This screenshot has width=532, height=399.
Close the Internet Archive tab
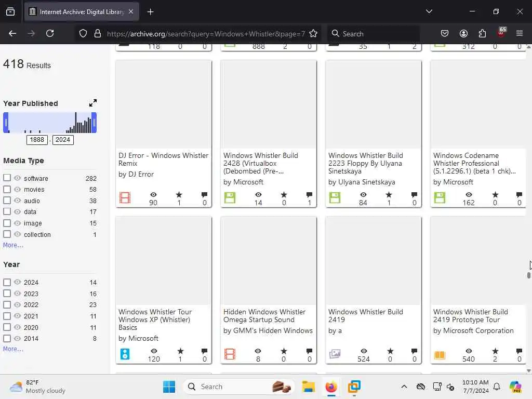pyautogui.click(x=131, y=12)
